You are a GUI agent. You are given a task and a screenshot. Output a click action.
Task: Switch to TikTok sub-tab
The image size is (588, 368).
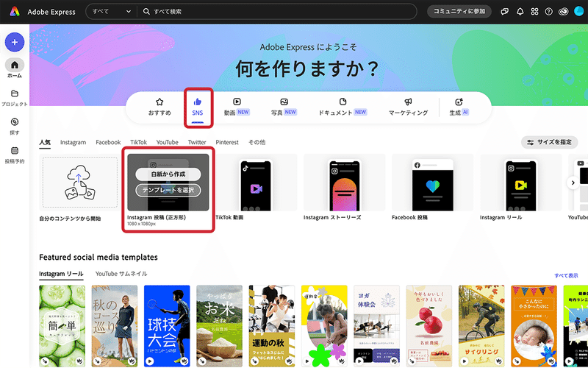[138, 142]
